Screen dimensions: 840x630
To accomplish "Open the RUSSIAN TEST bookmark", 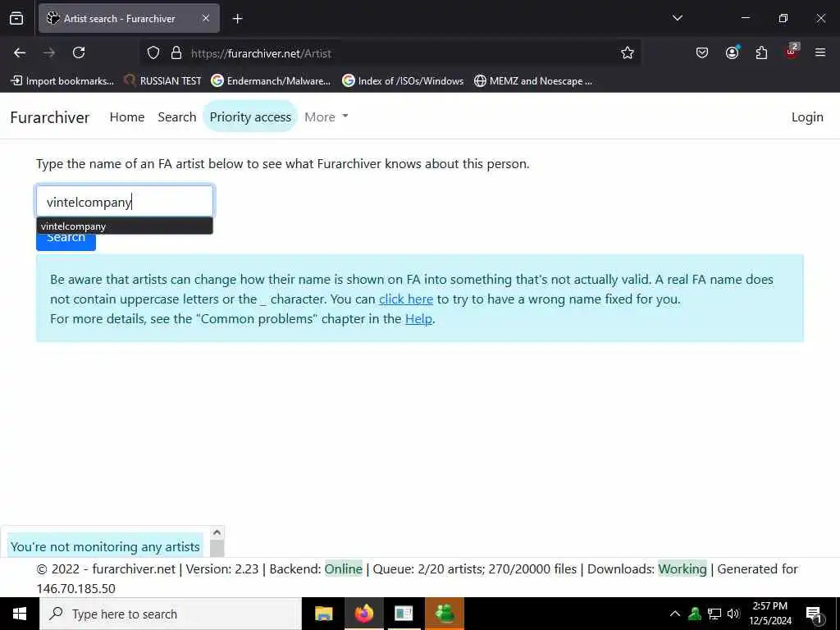I will pos(162,81).
